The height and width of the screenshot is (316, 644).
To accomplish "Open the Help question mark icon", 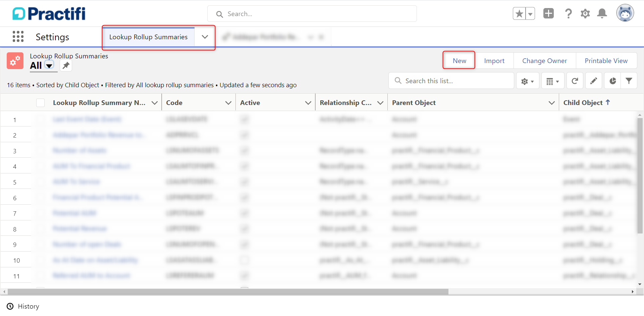I will [568, 13].
